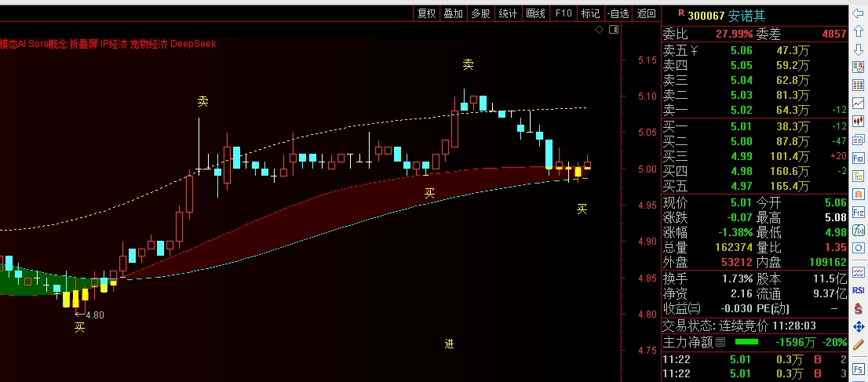Click the 5.15 price axis label
868x382 pixels.
coord(647,60)
